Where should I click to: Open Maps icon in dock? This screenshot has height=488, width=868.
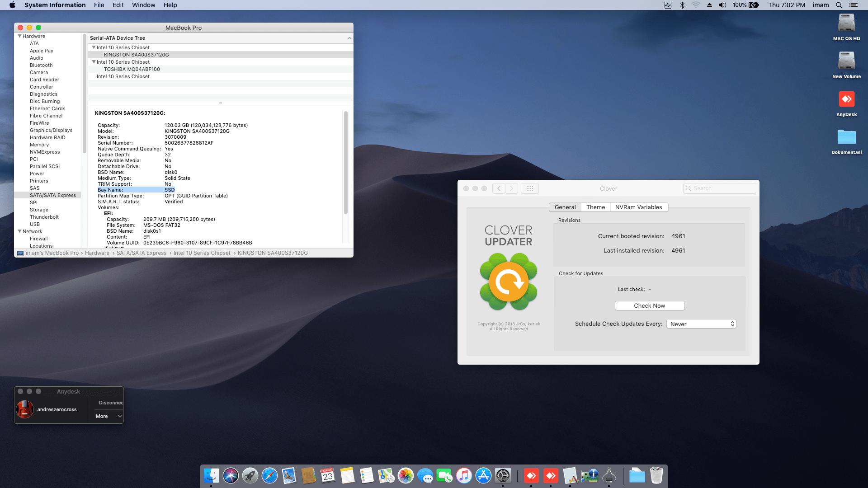click(386, 475)
